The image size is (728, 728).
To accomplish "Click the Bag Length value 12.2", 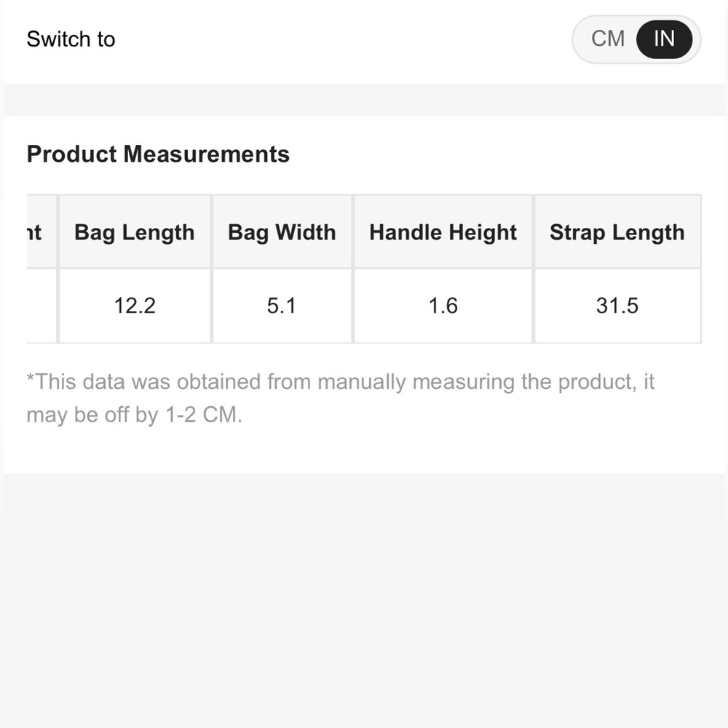I will (134, 306).
